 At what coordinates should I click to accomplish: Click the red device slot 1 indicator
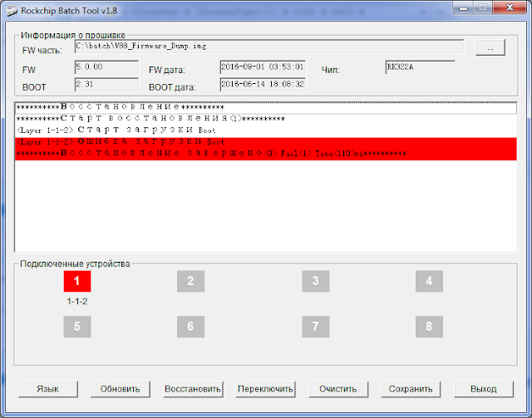[x=77, y=281]
